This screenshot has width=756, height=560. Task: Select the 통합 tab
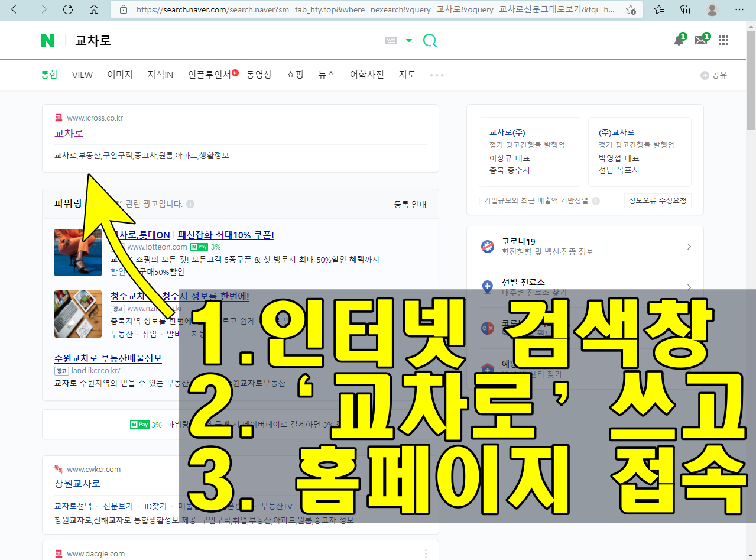[49, 75]
